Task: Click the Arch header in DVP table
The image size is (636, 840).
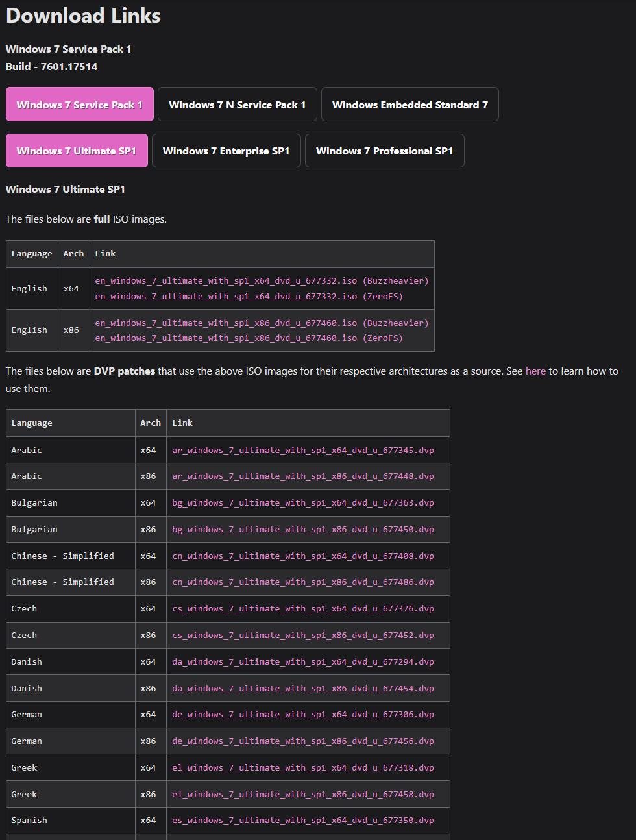Action: click(151, 423)
